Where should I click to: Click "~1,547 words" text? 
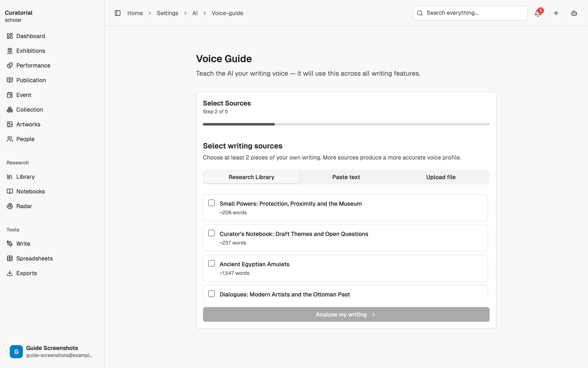tap(234, 273)
